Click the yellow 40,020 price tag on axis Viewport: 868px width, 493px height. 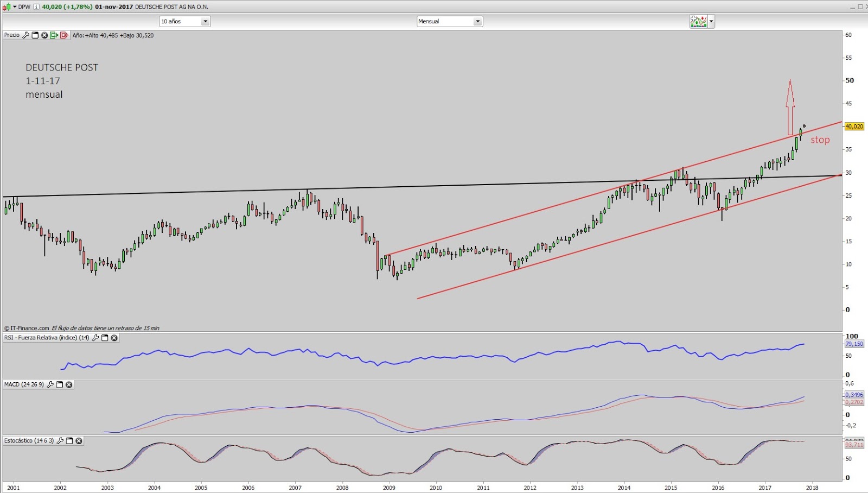854,127
